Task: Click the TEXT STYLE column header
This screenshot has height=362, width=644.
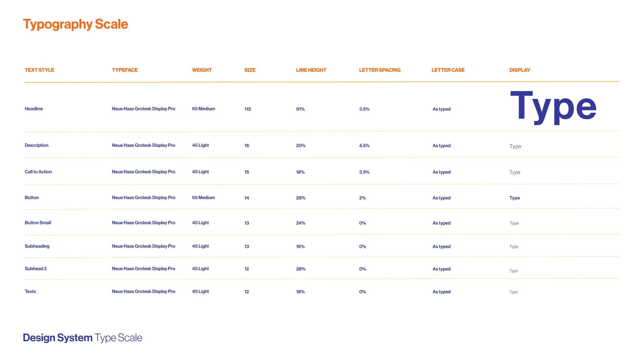Action: tap(39, 70)
